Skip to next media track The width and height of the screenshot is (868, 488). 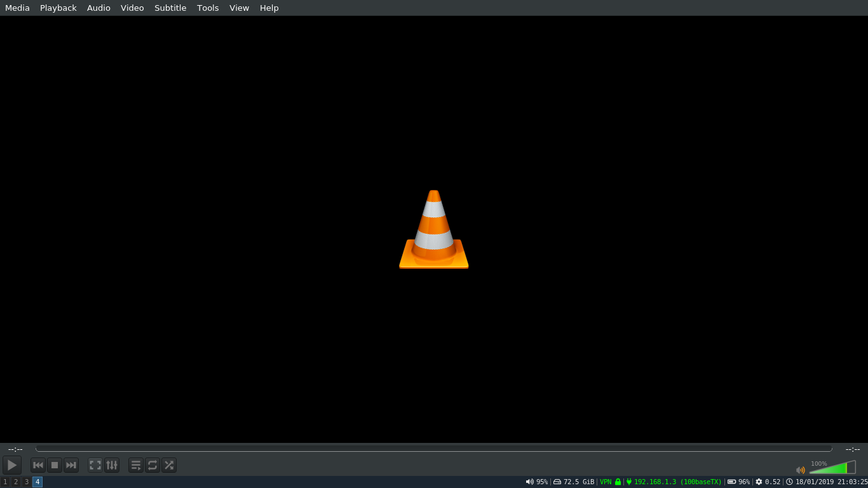coord(71,465)
